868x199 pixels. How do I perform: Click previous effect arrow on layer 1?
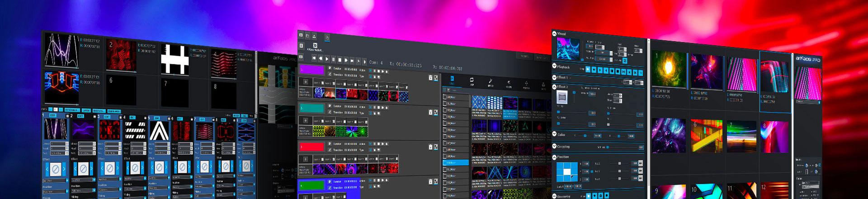click(47, 169)
